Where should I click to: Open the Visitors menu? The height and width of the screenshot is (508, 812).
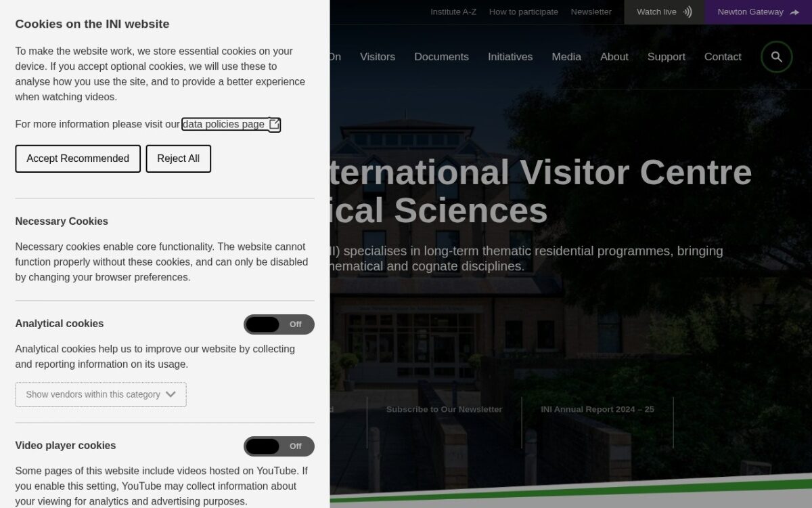(x=378, y=57)
